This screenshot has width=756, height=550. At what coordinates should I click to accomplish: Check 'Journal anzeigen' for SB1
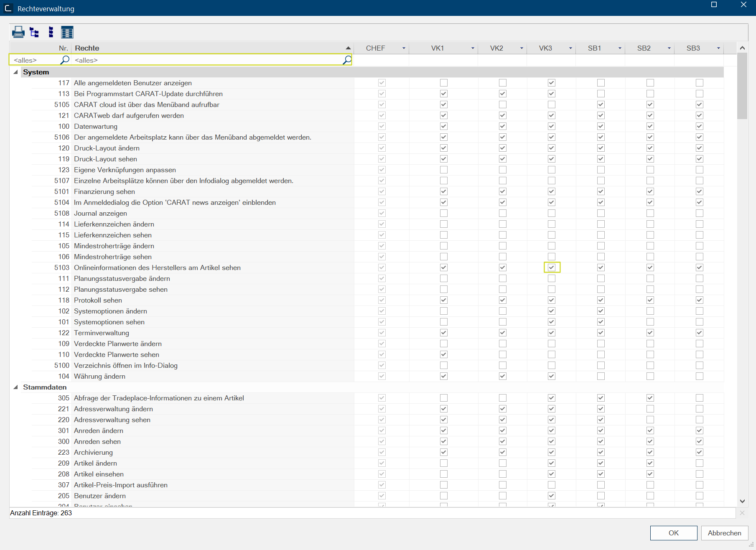click(601, 213)
